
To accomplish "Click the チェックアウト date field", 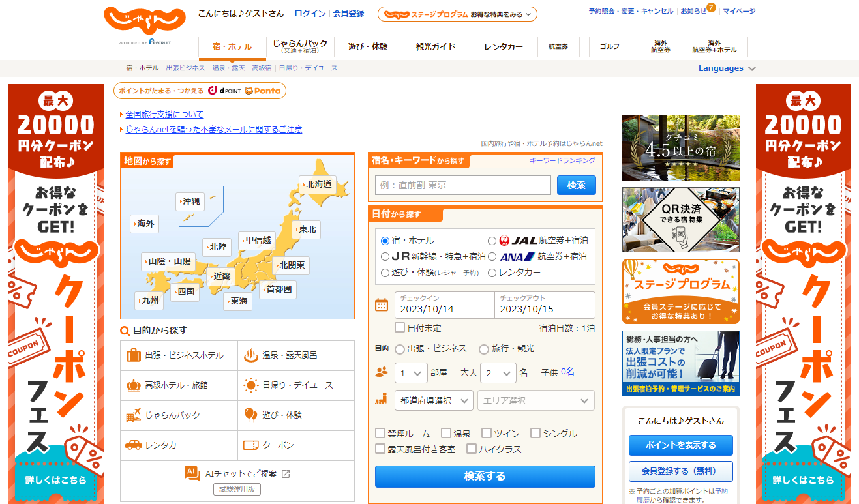I will pos(545,304).
